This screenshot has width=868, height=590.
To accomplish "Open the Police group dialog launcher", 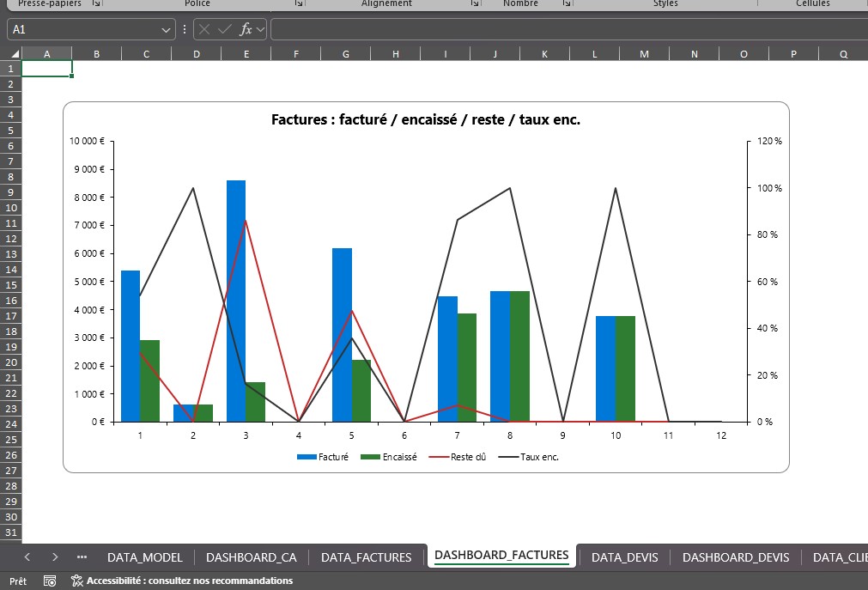I will coord(297,3).
